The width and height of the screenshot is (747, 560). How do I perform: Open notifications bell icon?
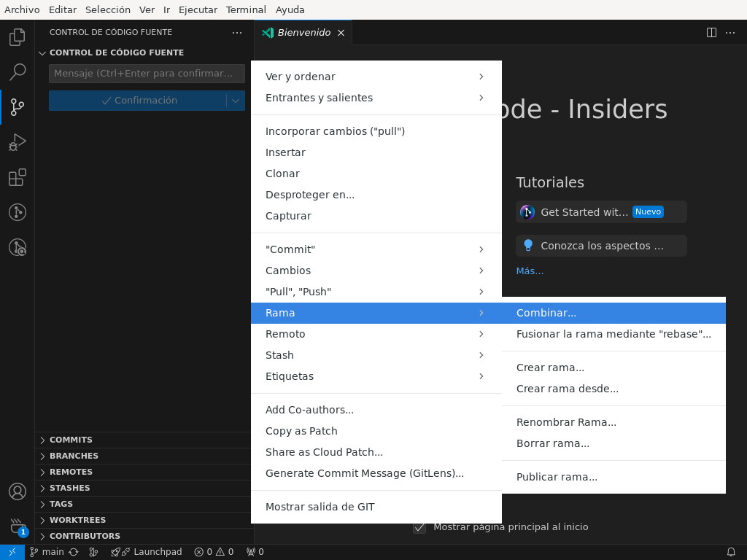(x=731, y=552)
